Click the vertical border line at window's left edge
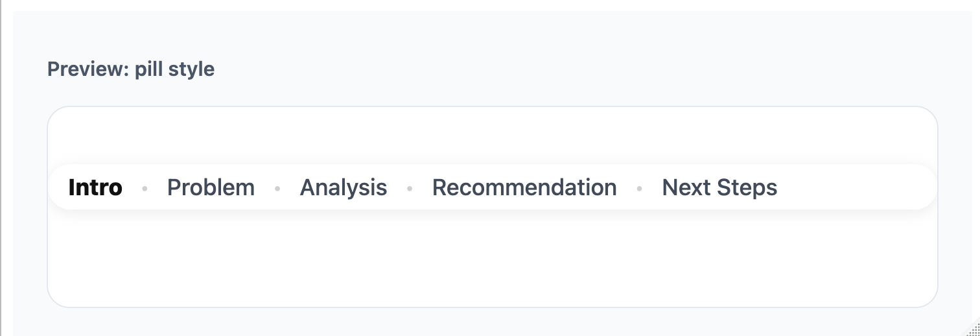 pos(1,169)
